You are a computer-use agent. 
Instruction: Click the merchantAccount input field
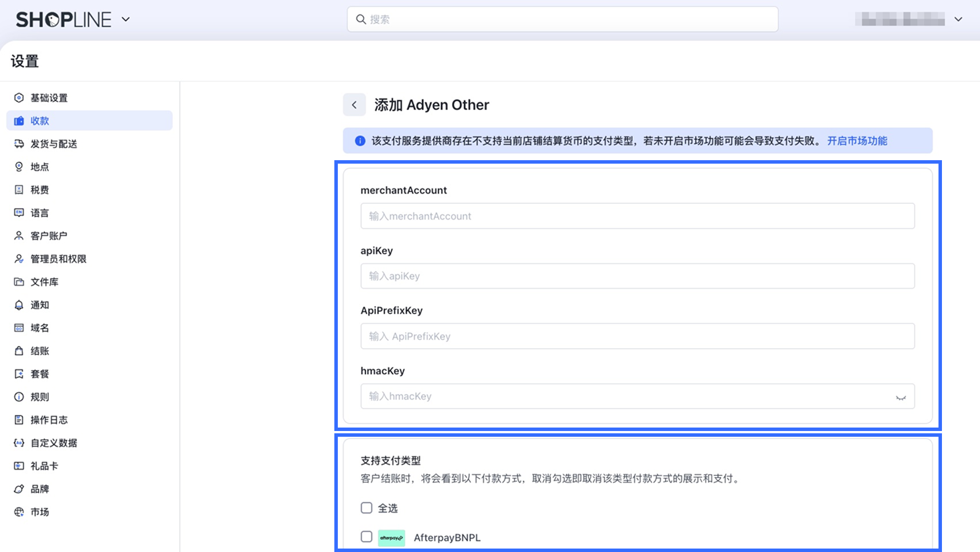tap(638, 216)
